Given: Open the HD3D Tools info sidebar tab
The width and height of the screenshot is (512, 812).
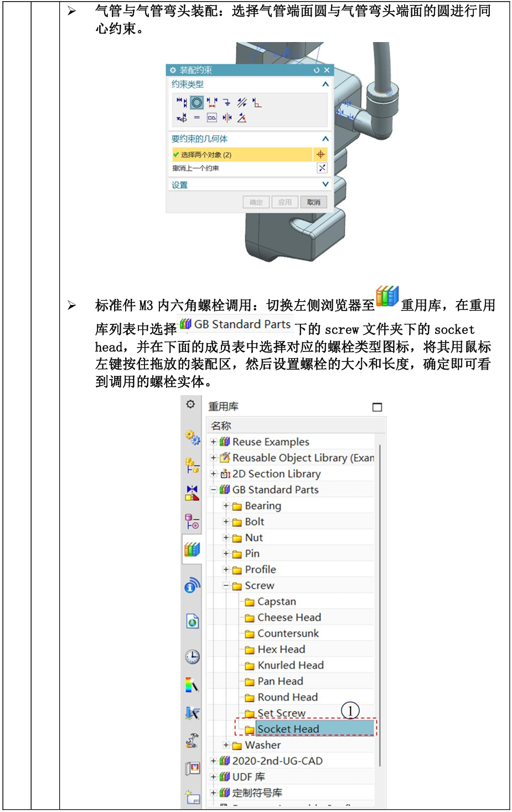Looking at the screenshot, I should pyautogui.click(x=192, y=585).
